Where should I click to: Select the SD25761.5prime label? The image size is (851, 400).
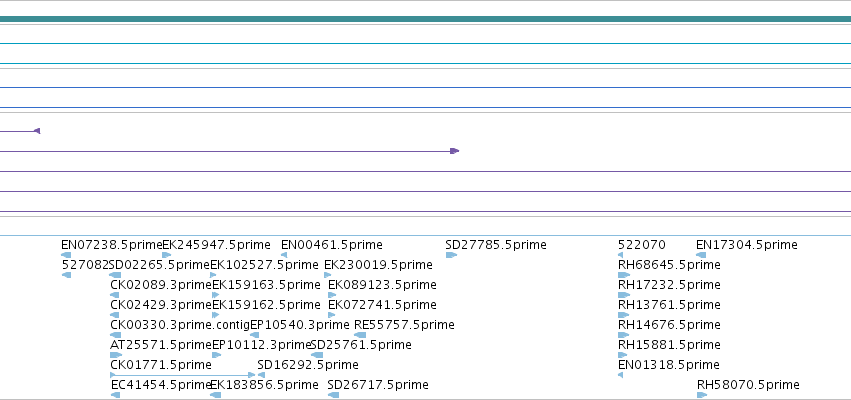361,345
